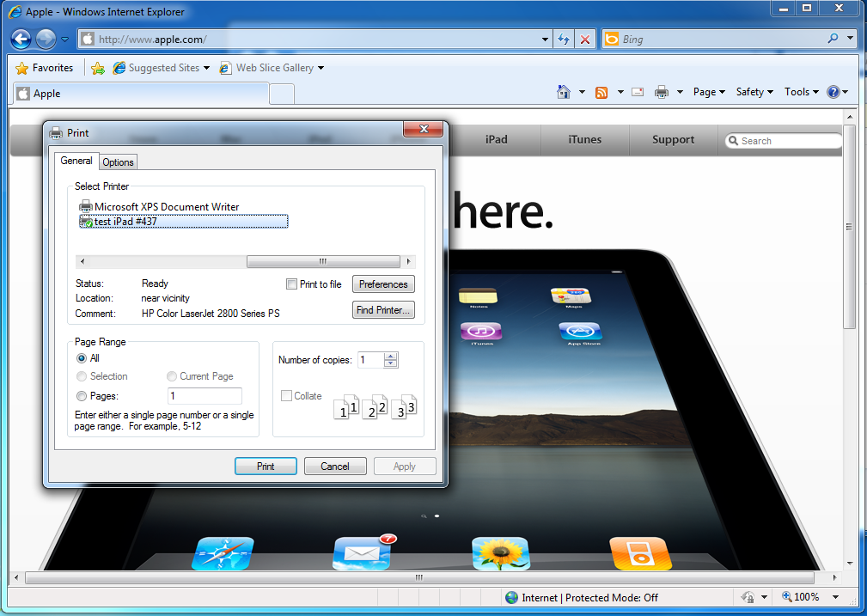This screenshot has height=616, width=867.
Task: Select the Pages radio button
Action: click(82, 396)
